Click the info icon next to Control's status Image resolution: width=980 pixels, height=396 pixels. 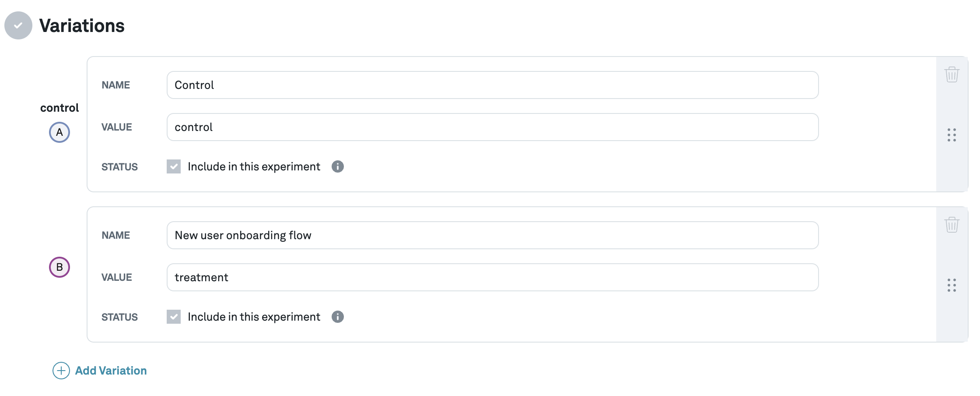338,166
